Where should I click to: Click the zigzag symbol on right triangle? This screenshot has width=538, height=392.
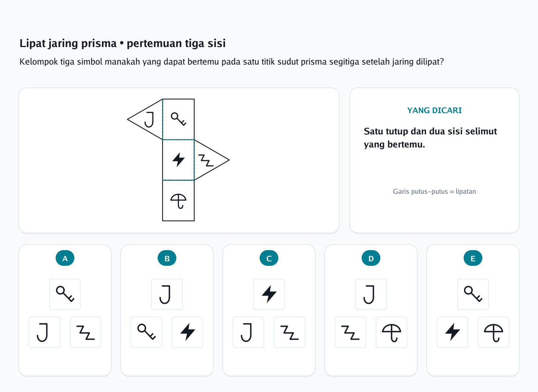click(206, 160)
